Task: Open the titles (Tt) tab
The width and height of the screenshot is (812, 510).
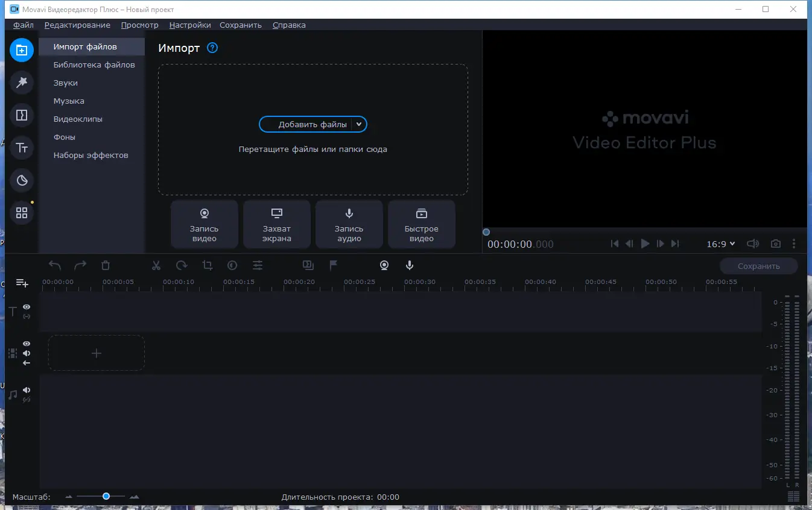Action: tap(22, 148)
